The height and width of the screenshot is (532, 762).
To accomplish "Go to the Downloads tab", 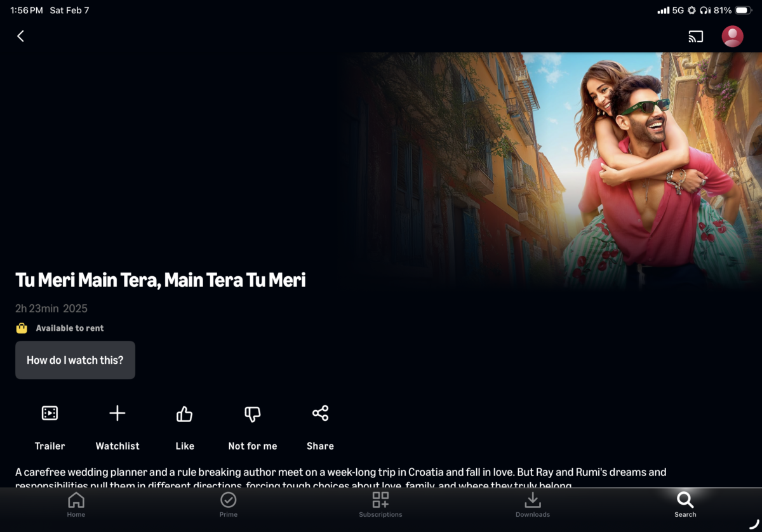I will tap(533, 504).
